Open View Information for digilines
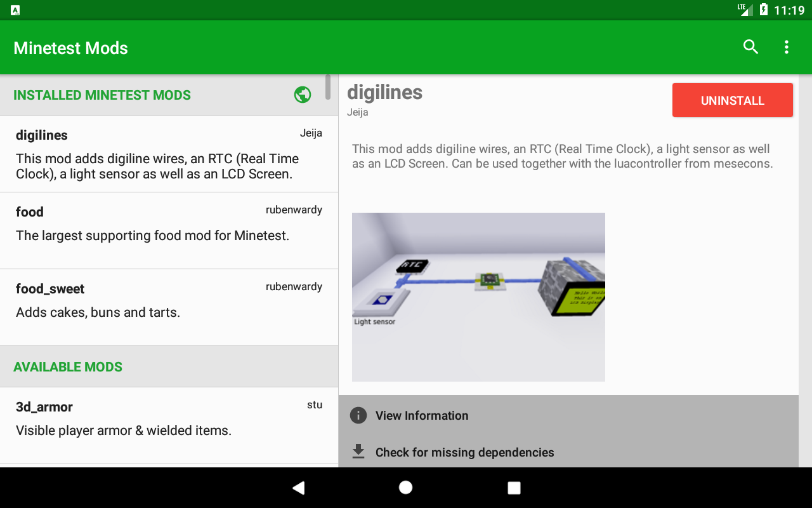812x508 pixels. click(568, 415)
